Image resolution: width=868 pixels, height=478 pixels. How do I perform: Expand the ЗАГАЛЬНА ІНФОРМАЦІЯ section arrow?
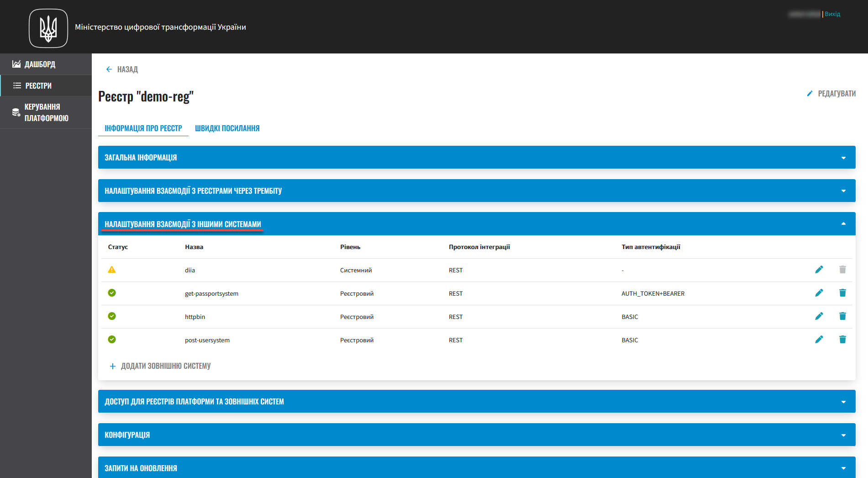[x=843, y=158]
